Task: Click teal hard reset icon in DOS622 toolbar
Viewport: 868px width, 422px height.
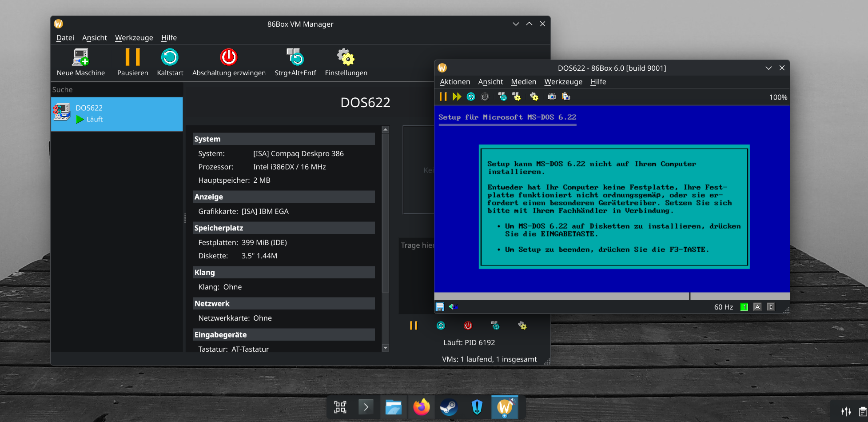Action: click(x=471, y=96)
